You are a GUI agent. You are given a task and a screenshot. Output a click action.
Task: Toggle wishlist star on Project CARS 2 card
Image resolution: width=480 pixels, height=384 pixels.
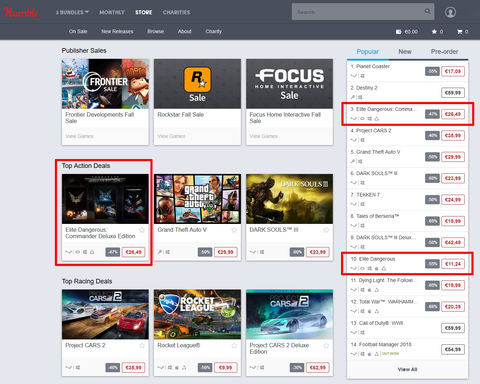pyautogui.click(x=142, y=345)
